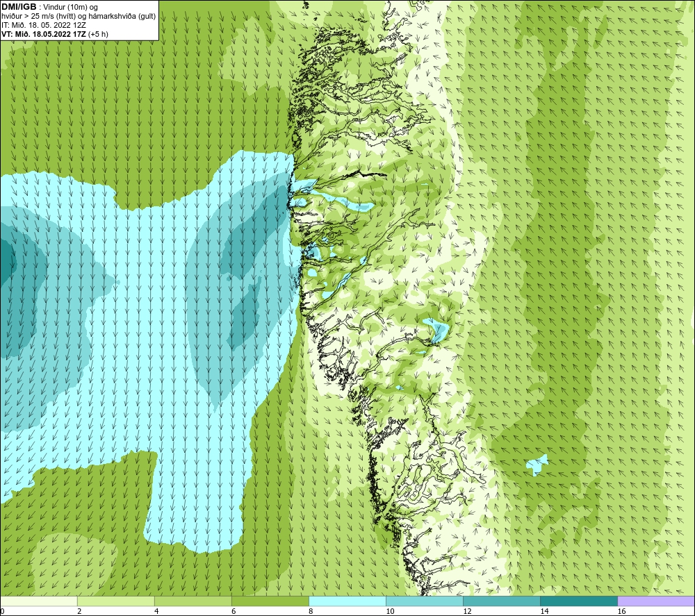The width and height of the screenshot is (695, 616).
Task: Click the legend number '10'
Action: (x=390, y=612)
